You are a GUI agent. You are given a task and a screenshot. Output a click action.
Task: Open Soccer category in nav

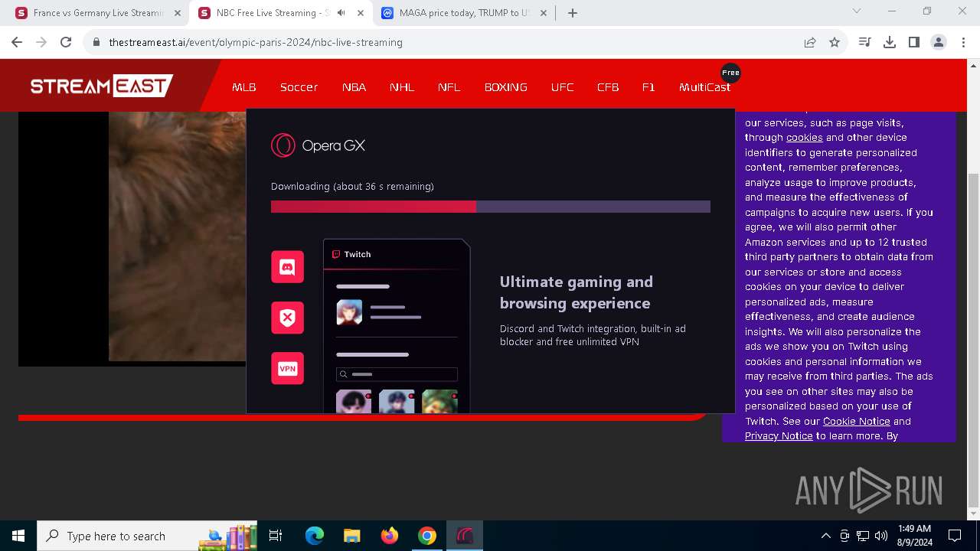click(299, 87)
